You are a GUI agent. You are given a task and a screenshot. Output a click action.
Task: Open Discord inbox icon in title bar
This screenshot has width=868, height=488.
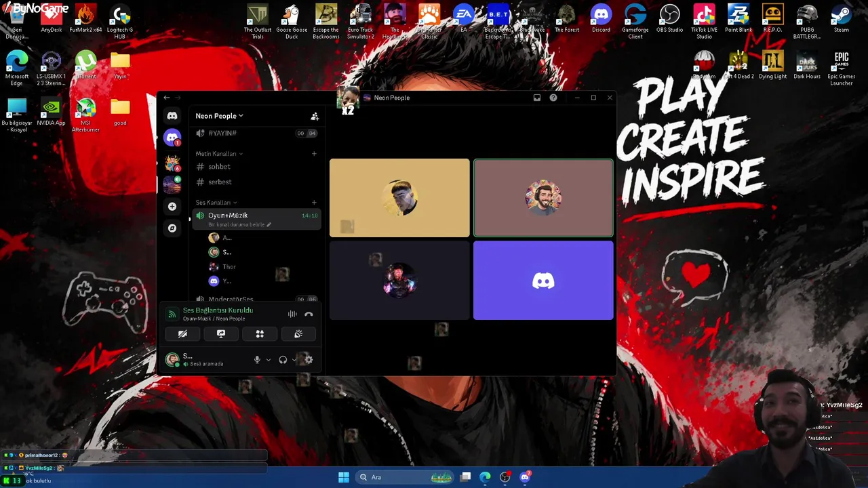(537, 98)
